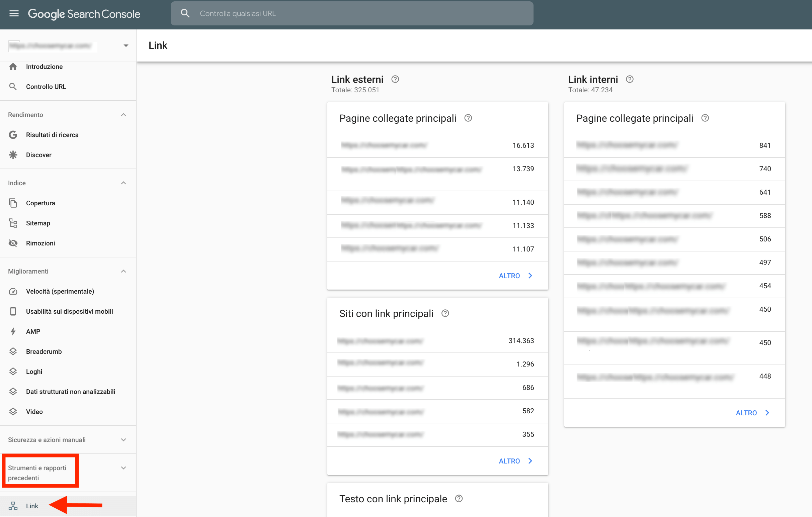812x517 pixels.
Task: Open Introduzione page
Action: click(44, 67)
